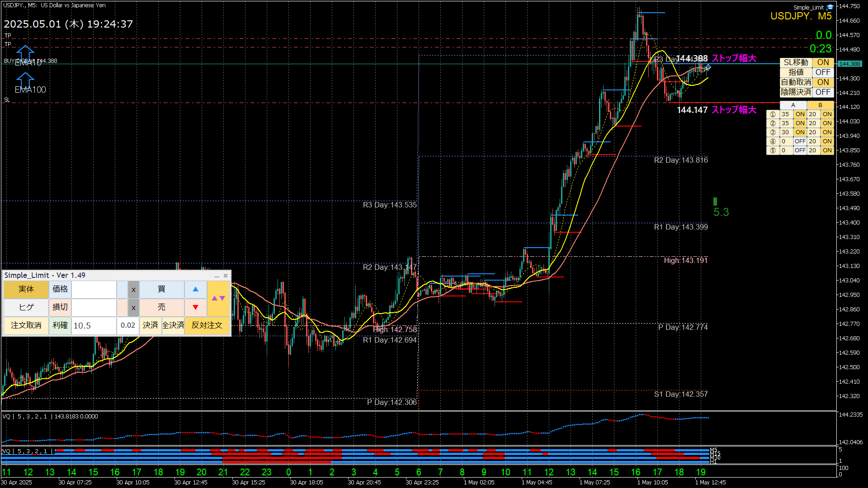Click the blue up-triangle buy arrow
The width and height of the screenshot is (868, 488).
pos(195,289)
